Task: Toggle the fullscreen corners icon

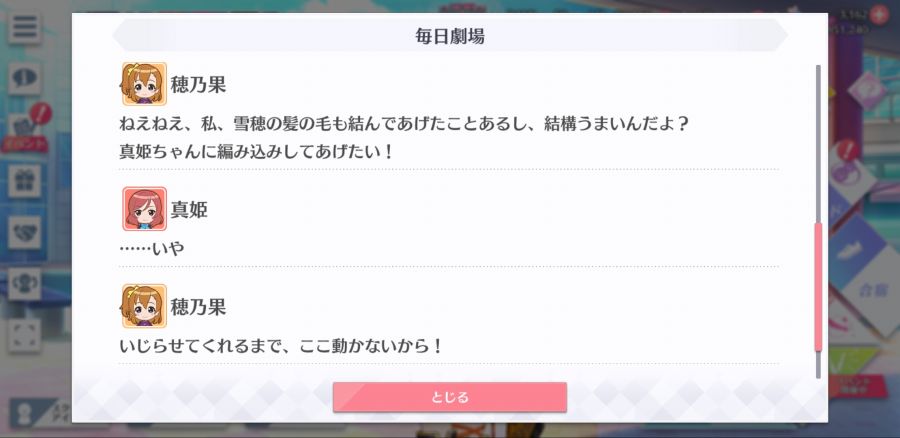Action: click(24, 335)
